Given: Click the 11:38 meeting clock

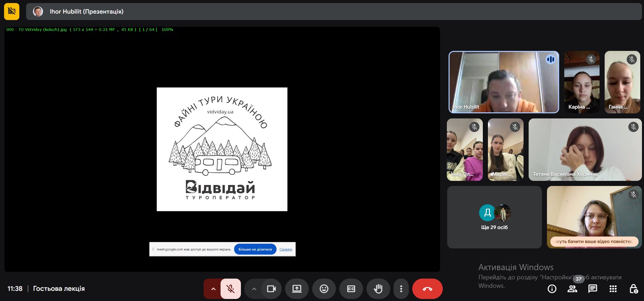Looking at the screenshot, I should tap(15, 289).
